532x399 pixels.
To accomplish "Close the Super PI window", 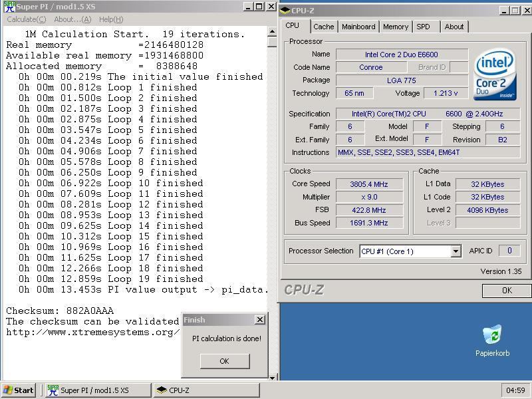I will click(x=271, y=7).
